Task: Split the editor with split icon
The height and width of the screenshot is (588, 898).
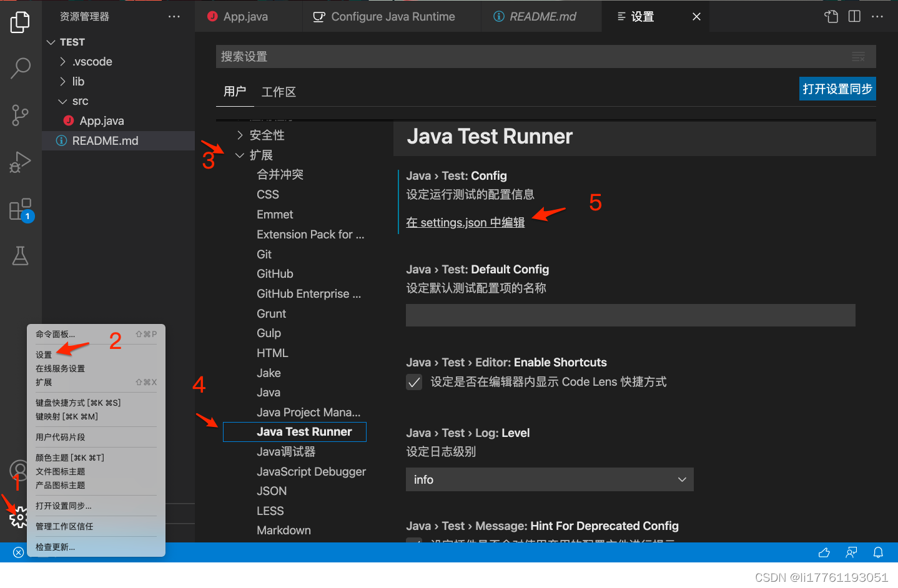Action: [854, 16]
